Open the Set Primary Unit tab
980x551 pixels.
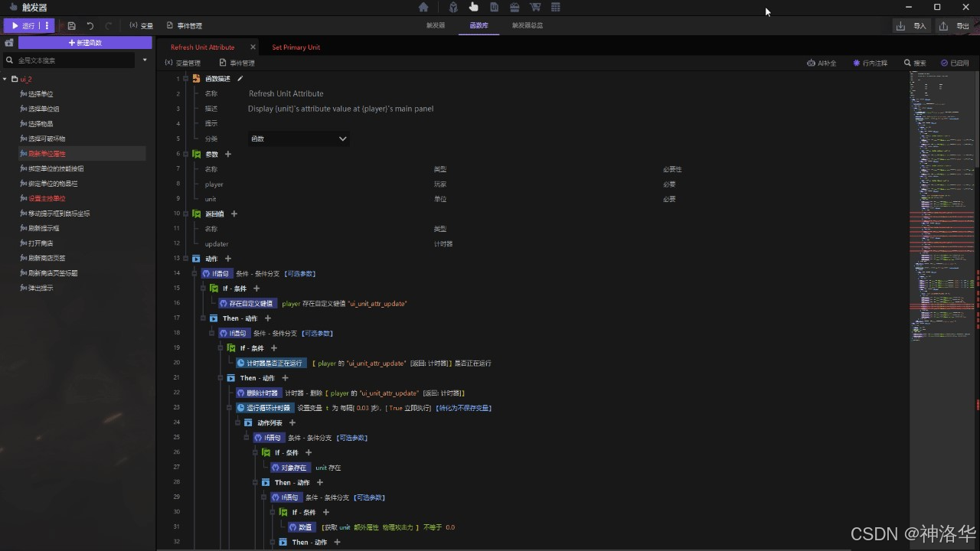296,47
